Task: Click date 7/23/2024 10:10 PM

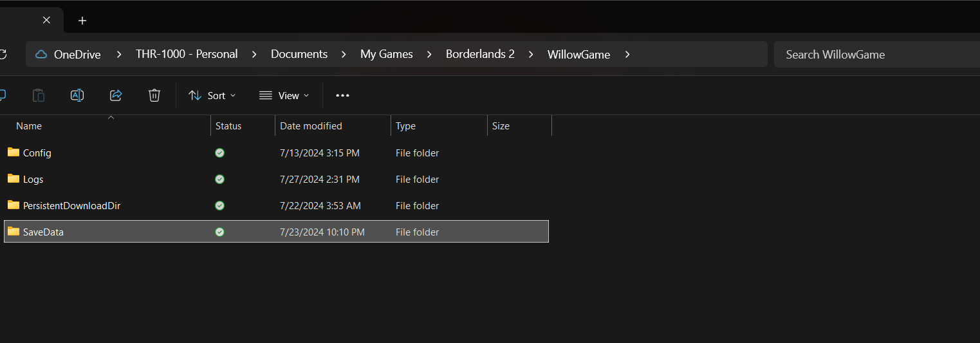Action: click(x=322, y=232)
